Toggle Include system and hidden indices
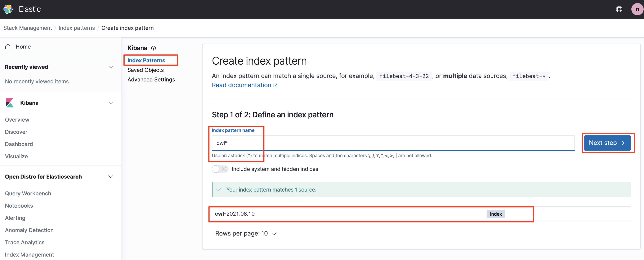The width and height of the screenshot is (644, 260). [220, 169]
